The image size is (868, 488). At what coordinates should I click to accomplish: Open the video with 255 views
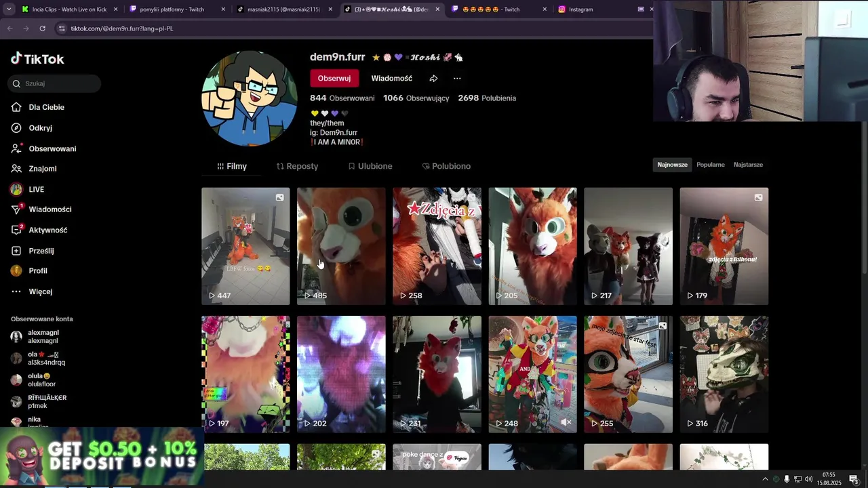tap(628, 374)
